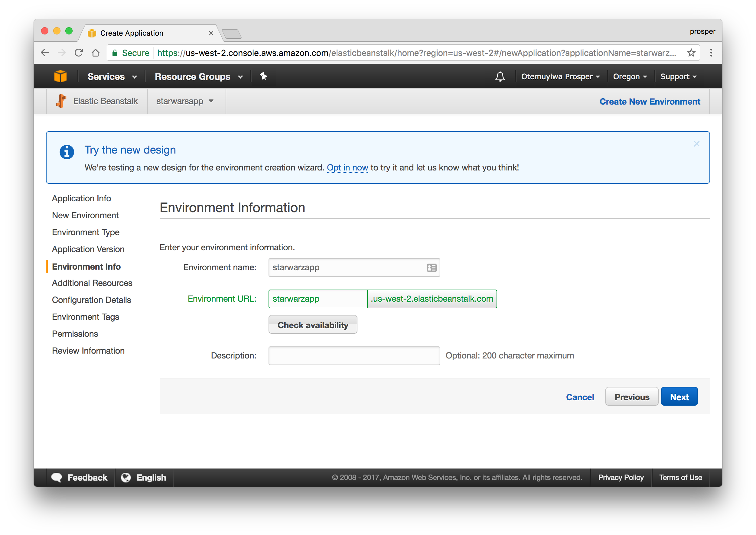Open the Otemuyiwa Prosper account menu
This screenshot has height=535, width=756.
560,76
